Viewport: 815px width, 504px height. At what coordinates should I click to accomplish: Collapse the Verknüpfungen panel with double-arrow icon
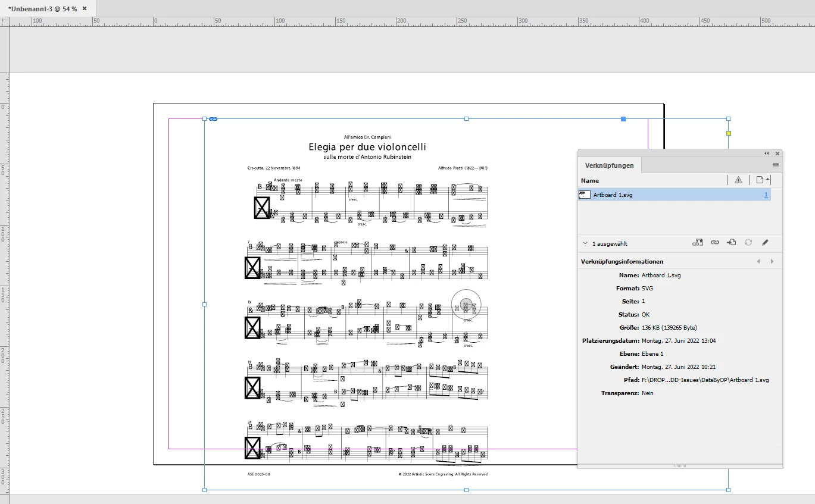(x=767, y=154)
